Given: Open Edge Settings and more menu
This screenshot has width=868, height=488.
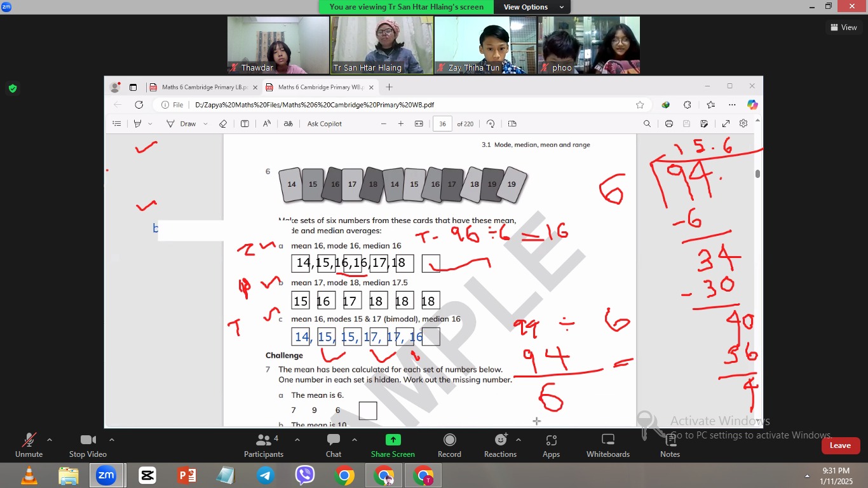Looking at the screenshot, I should (x=732, y=105).
